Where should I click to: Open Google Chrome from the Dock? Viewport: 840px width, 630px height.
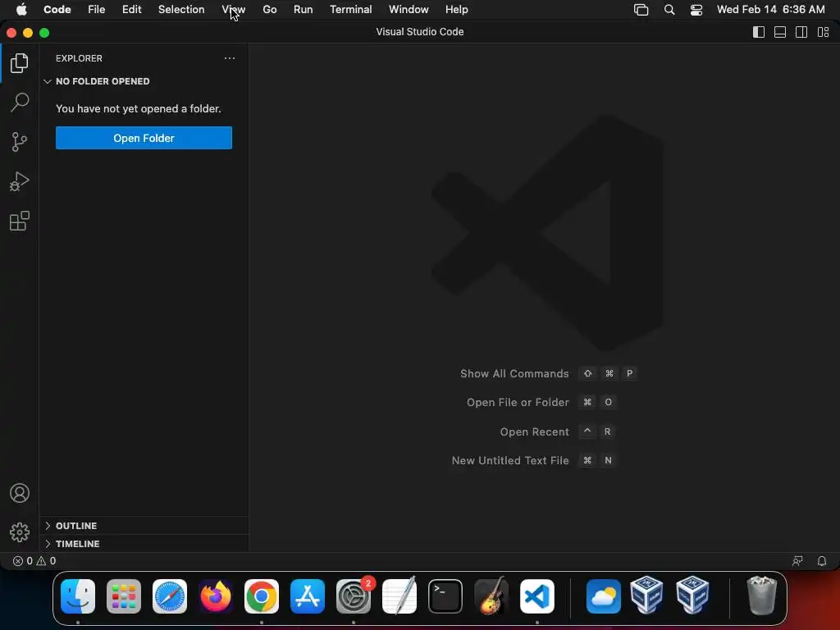262,596
